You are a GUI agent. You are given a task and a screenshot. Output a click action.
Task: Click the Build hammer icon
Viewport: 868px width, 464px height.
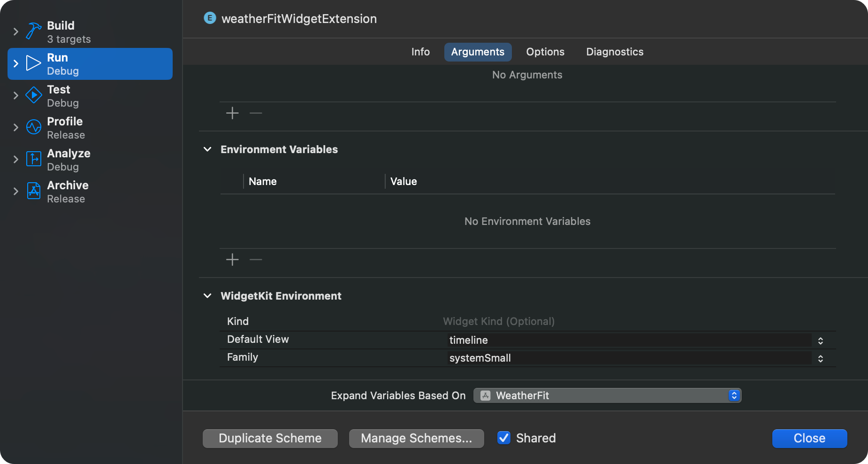coord(33,31)
